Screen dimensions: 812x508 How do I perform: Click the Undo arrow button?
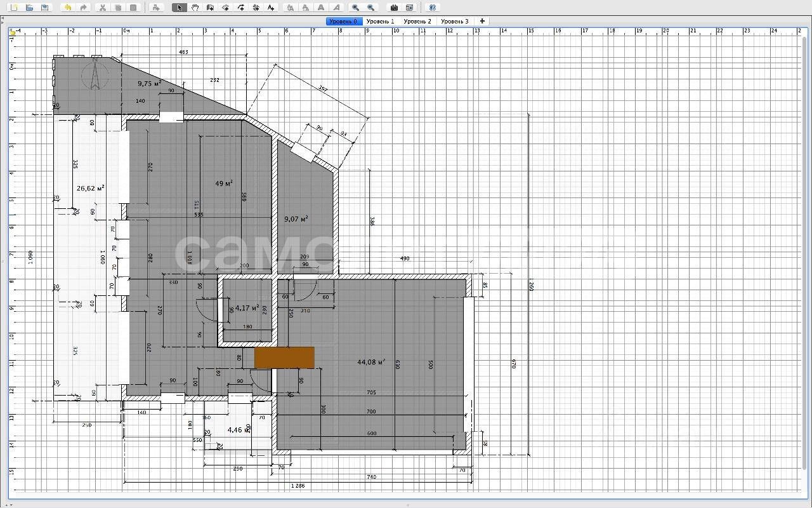click(x=68, y=8)
